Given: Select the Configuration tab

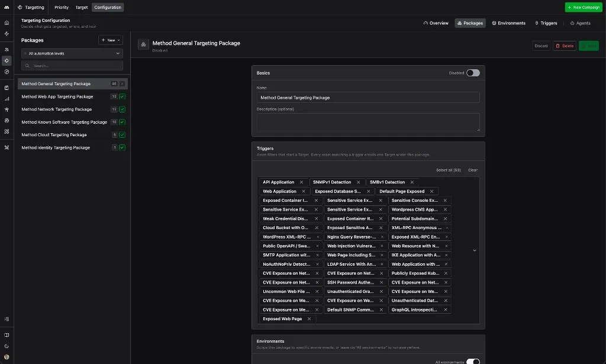Looking at the screenshot, I should click(108, 7).
